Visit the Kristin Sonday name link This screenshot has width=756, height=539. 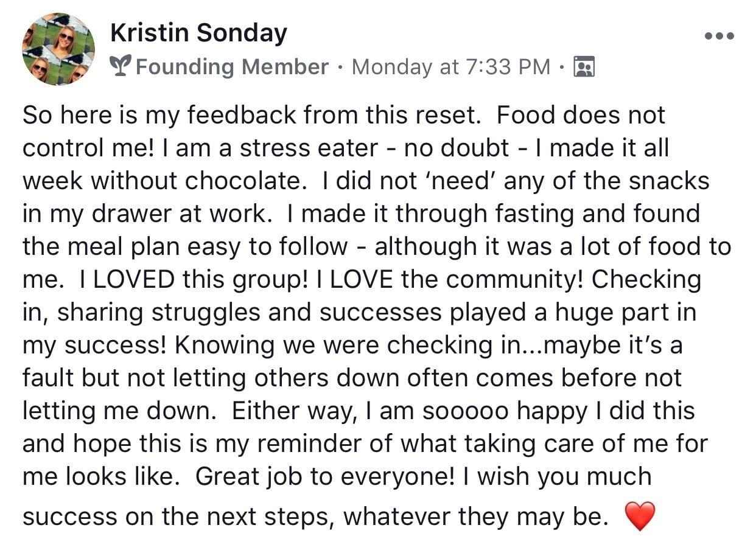point(198,32)
